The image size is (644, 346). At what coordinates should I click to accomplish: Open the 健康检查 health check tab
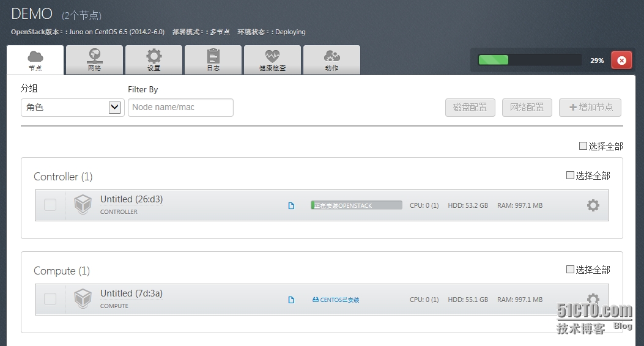272,60
